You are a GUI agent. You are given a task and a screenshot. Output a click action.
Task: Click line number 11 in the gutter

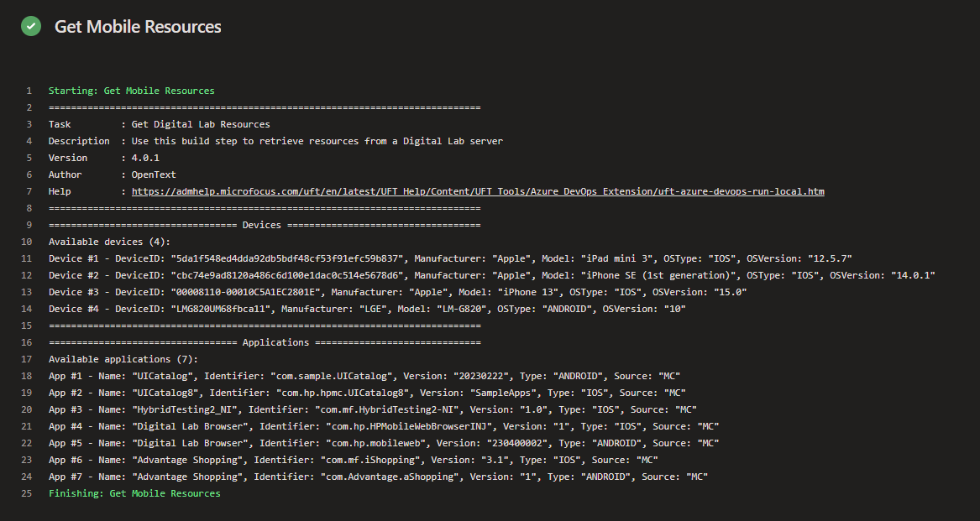26,258
